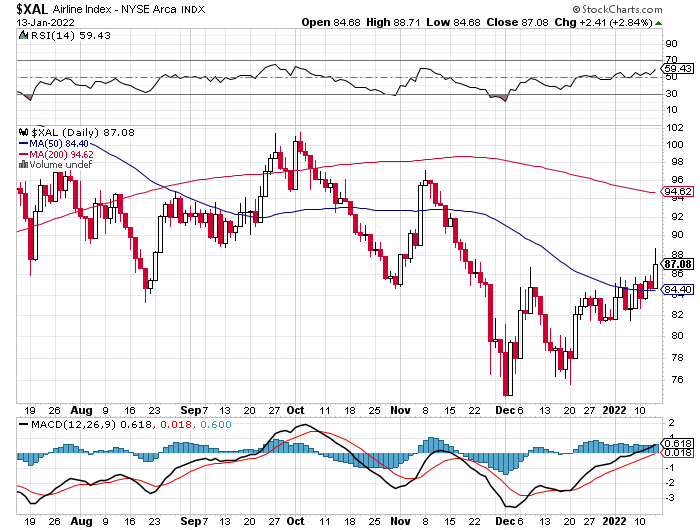Click the Oct label on the time axis
Screen dimensions: 700x530
(295, 409)
